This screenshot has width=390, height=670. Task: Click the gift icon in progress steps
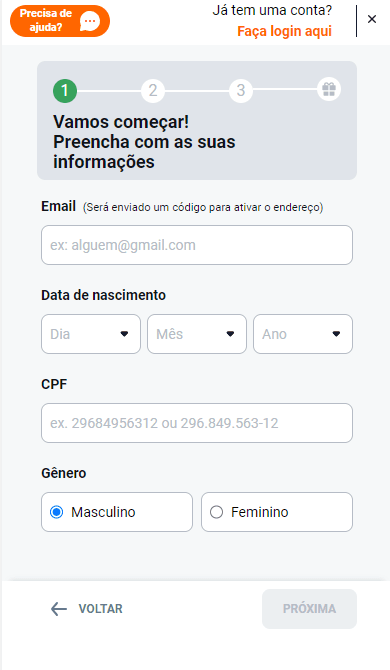(329, 90)
